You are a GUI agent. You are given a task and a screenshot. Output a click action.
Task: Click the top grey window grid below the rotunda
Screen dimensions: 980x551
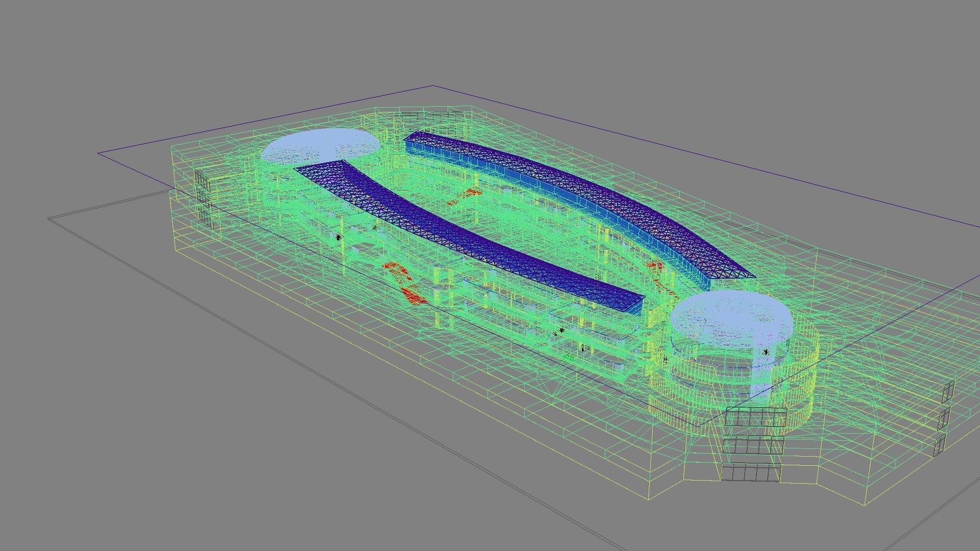click(x=756, y=417)
